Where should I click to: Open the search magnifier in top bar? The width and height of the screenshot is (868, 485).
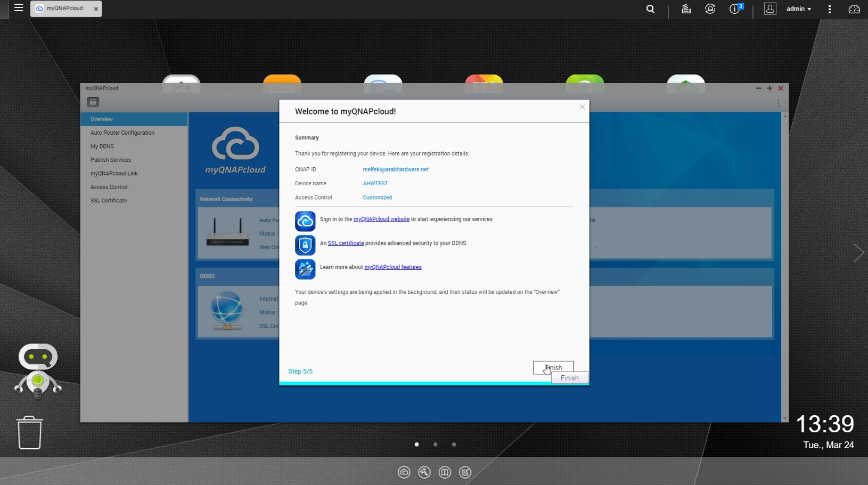pyautogui.click(x=650, y=9)
